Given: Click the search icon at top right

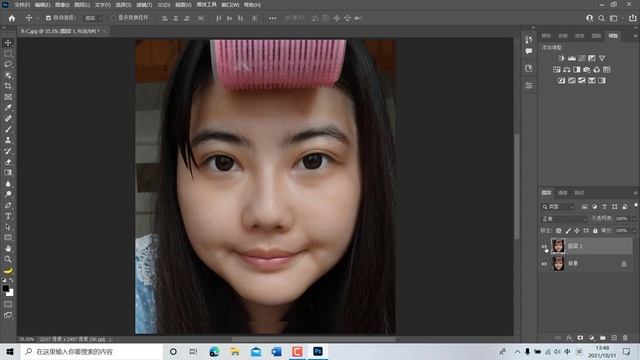Looking at the screenshot, I should (x=601, y=18).
